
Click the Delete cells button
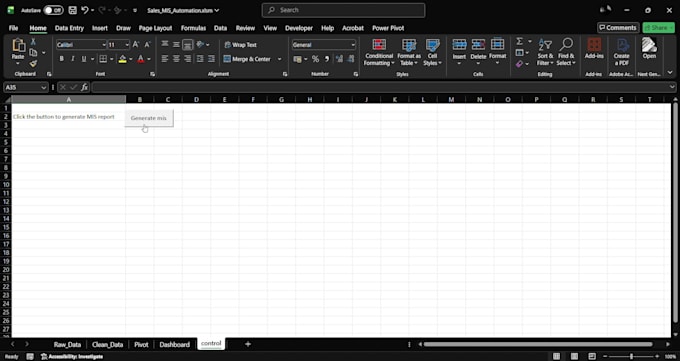[x=478, y=52]
